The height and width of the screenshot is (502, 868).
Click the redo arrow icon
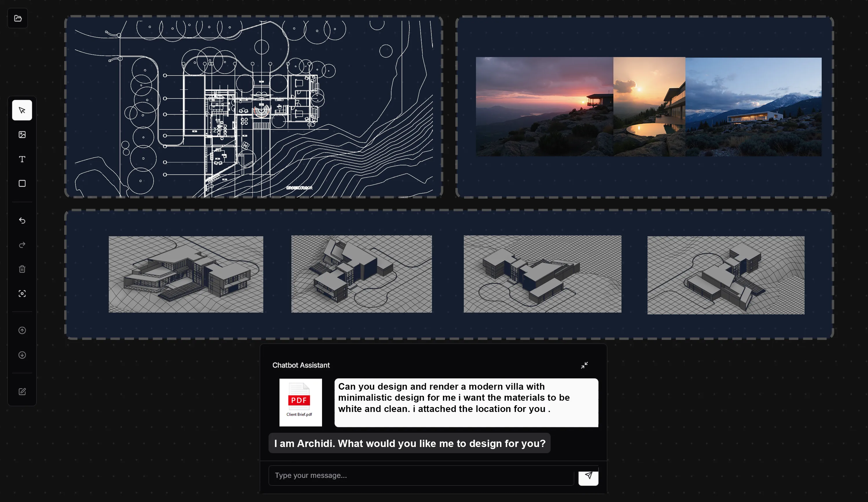coord(22,245)
